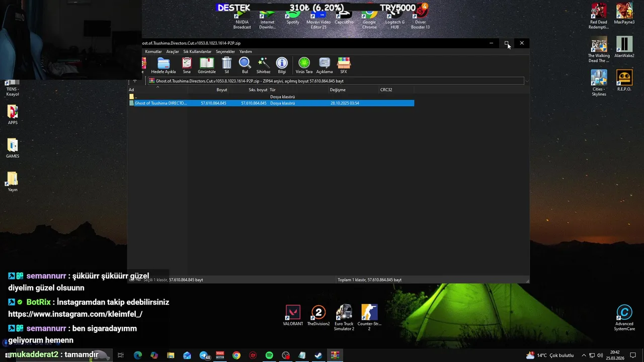The width and height of the screenshot is (644, 362).
Task: Open TheDivision2 desktop shortcut
Action: 318,316
